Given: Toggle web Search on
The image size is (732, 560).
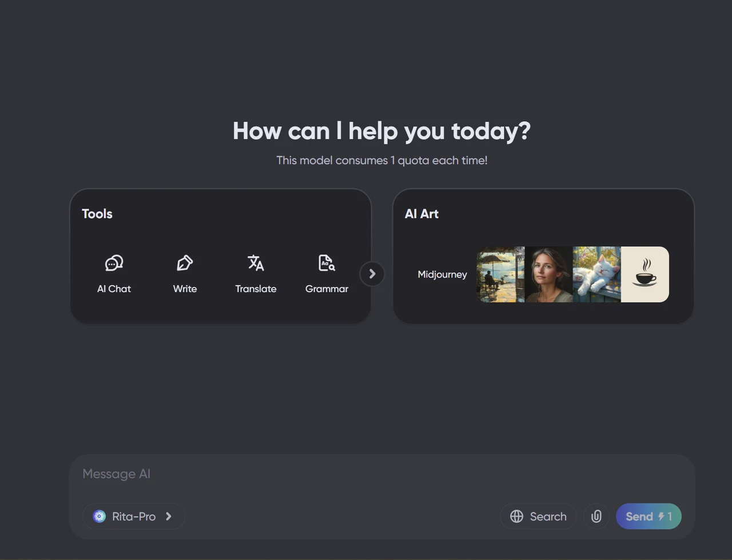Looking at the screenshot, I should (x=538, y=517).
